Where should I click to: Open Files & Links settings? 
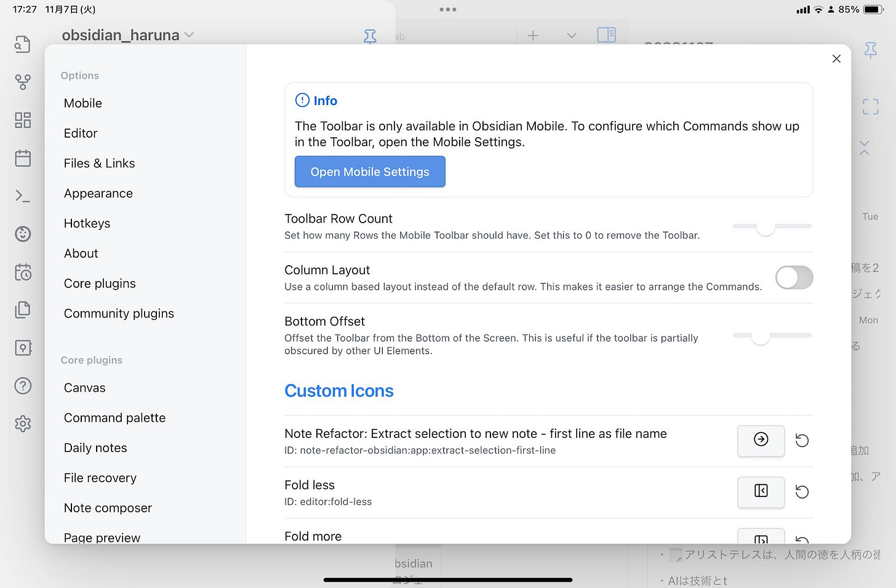tap(99, 164)
